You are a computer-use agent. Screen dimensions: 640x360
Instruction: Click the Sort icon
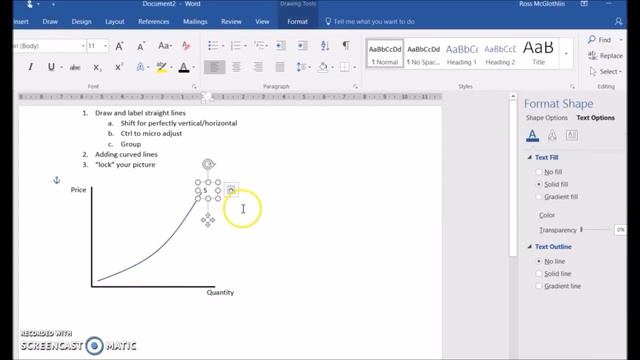[x=324, y=45]
